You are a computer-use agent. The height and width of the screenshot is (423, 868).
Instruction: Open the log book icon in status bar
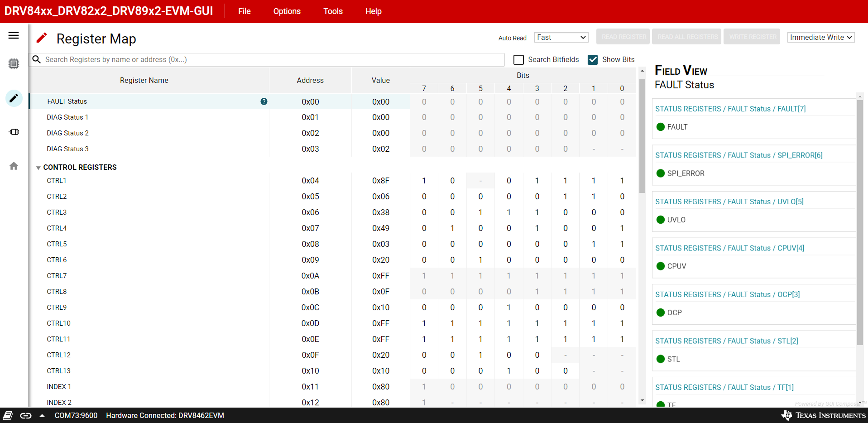click(8, 415)
